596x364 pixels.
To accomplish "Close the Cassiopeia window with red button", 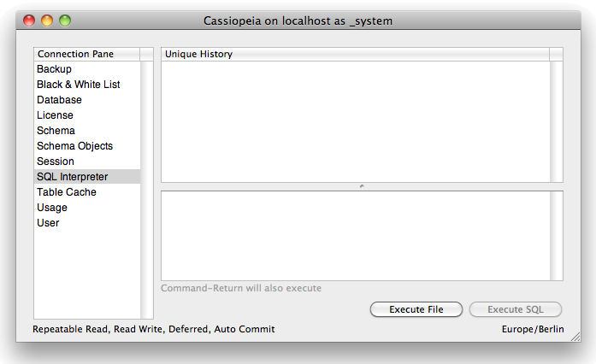I will 29,21.
